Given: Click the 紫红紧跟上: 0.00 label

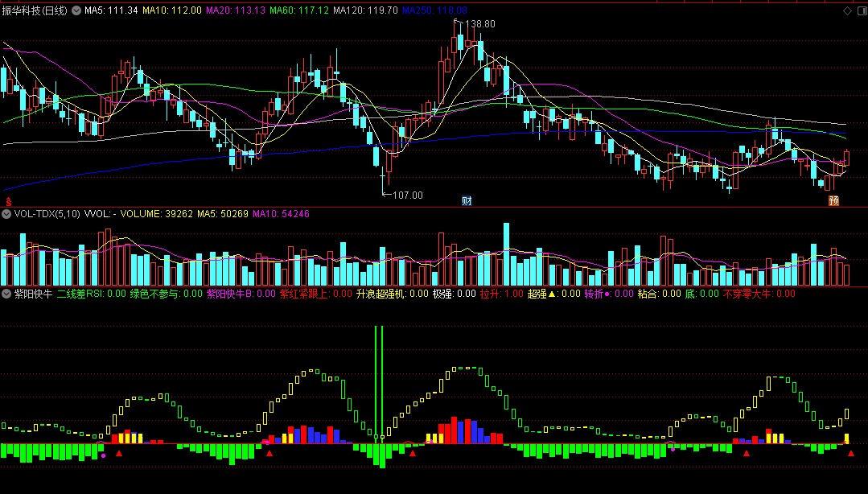Looking at the screenshot, I should tap(316, 294).
